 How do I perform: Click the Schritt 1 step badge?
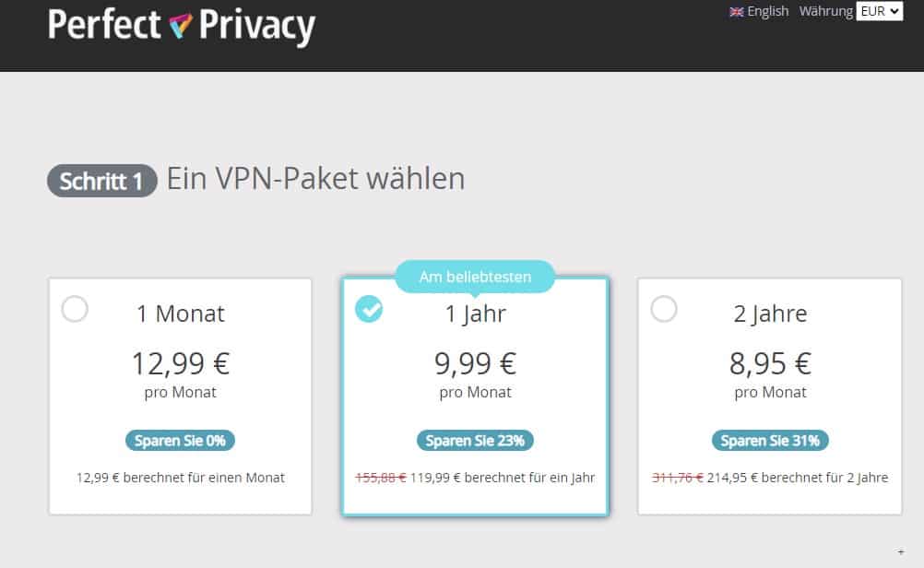101,182
